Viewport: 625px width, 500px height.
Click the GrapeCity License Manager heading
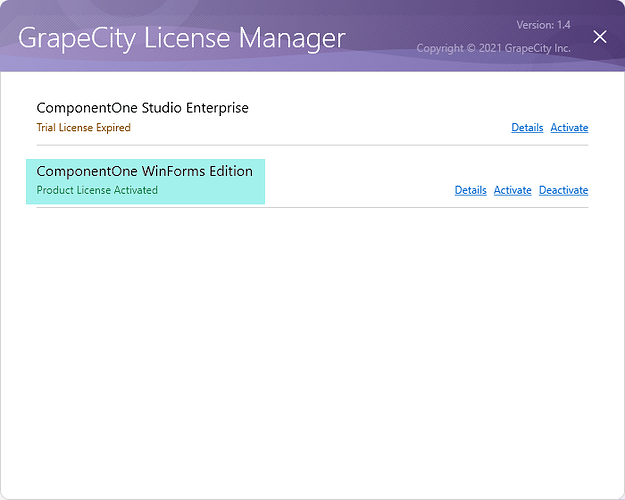(x=181, y=39)
